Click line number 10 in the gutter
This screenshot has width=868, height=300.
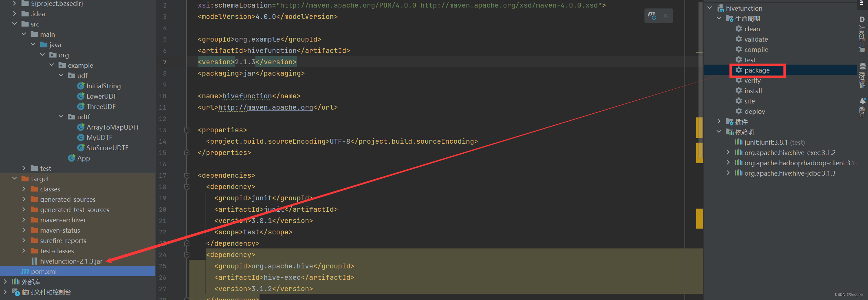[x=163, y=96]
